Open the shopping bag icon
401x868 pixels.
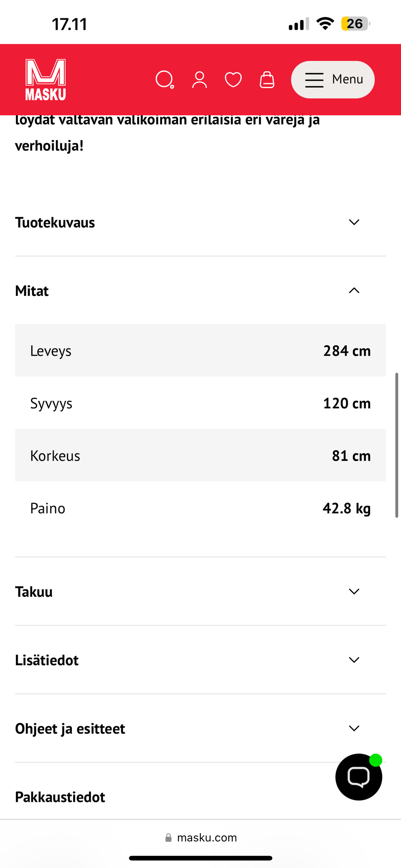(267, 80)
